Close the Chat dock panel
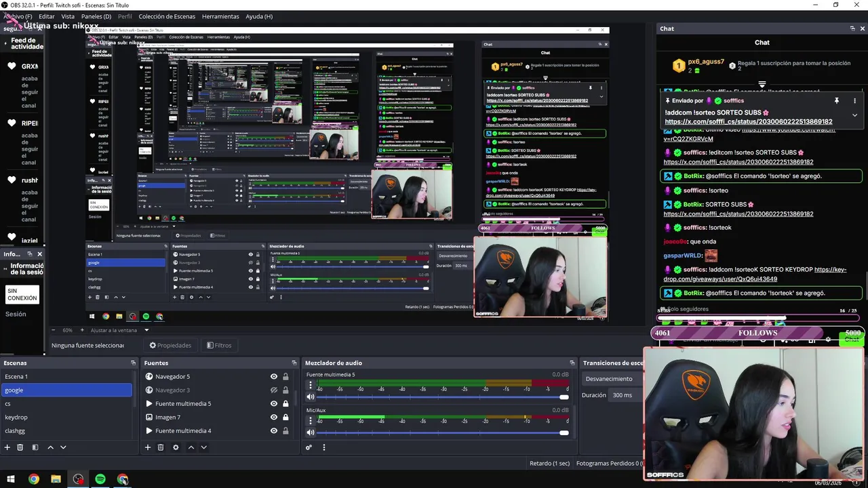This screenshot has height=488, width=868. [x=863, y=28]
